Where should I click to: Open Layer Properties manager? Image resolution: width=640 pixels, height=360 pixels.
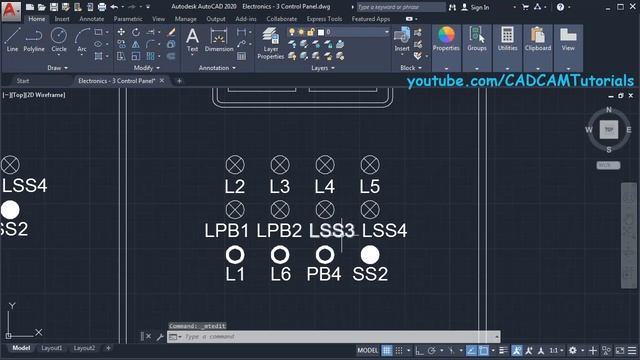click(x=270, y=44)
